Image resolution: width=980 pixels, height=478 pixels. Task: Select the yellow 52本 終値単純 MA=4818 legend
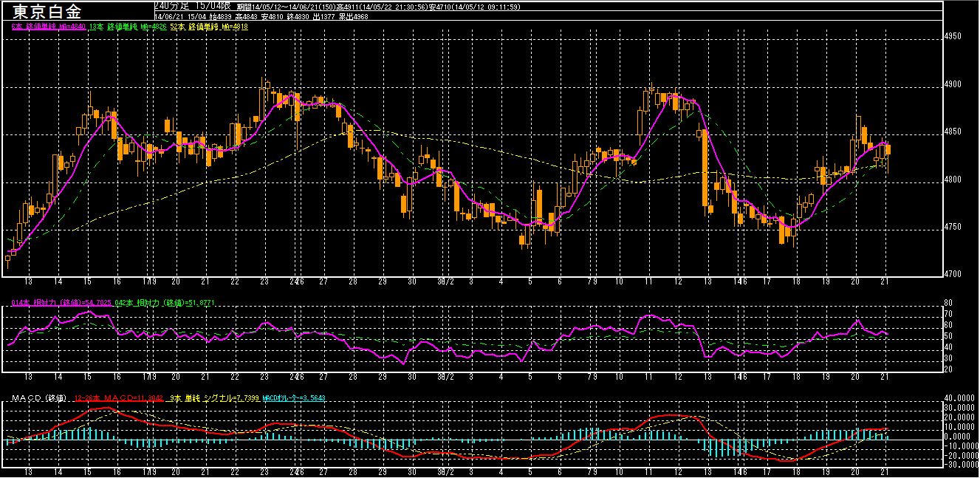208,27
